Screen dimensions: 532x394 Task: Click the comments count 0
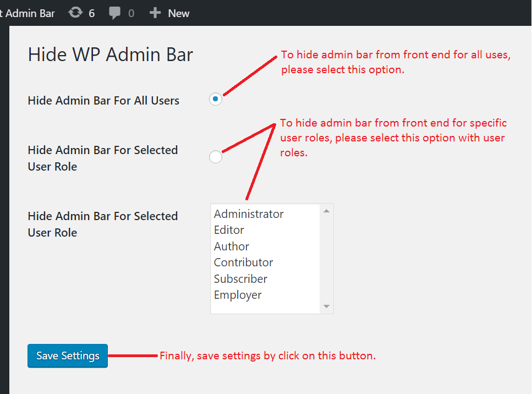(131, 14)
